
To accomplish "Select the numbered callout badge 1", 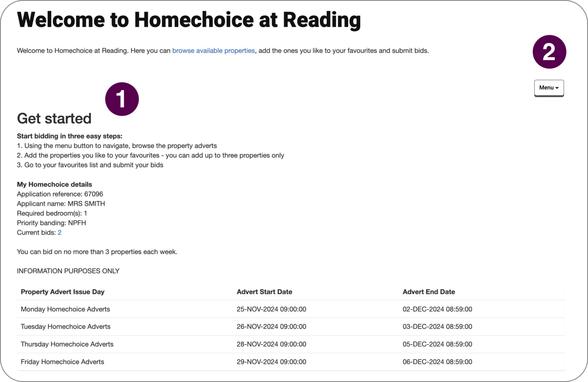I will tap(122, 98).
